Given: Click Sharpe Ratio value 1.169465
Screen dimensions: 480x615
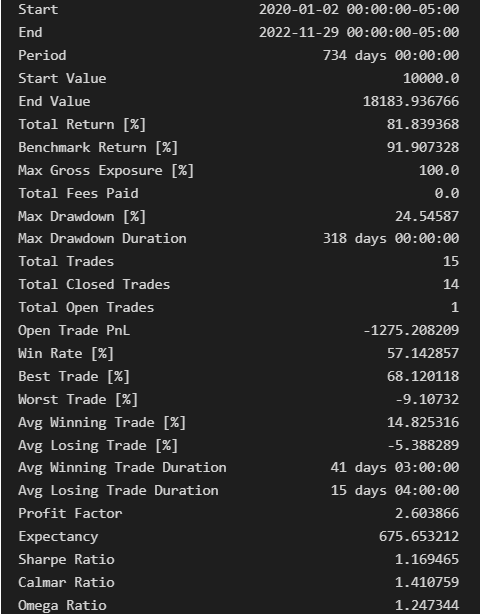Looking at the screenshot, I should (427, 559).
